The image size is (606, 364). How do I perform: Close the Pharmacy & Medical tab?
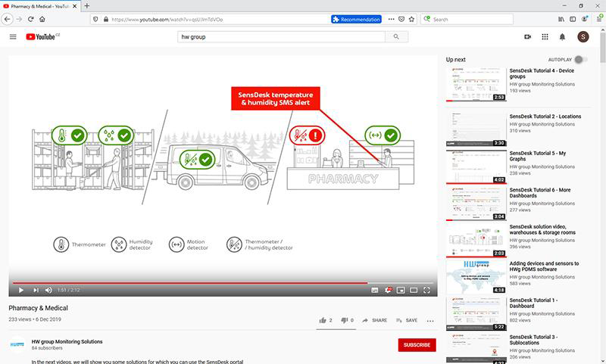pyautogui.click(x=74, y=6)
